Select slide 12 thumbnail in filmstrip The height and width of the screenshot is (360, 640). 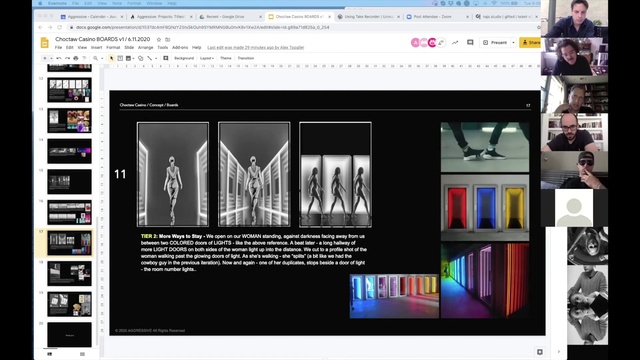tap(69, 90)
